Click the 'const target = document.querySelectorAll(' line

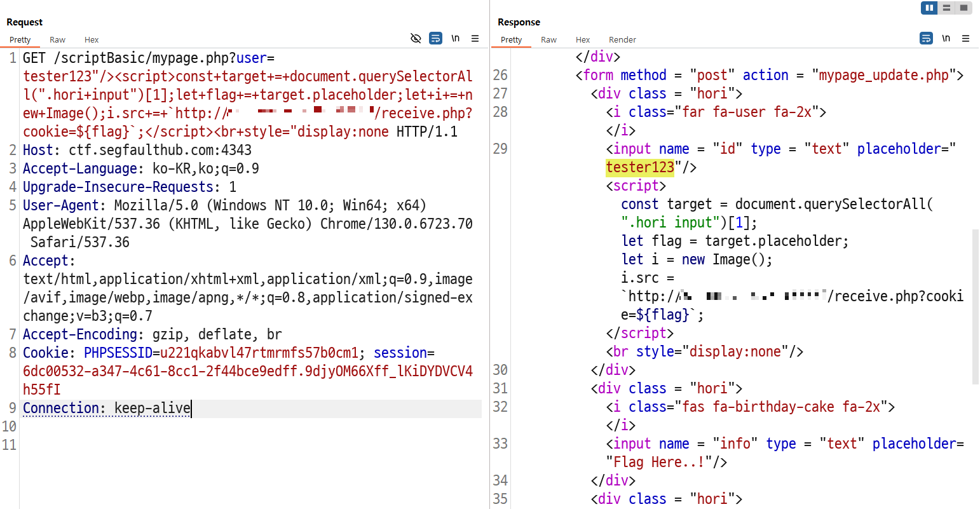[777, 205]
